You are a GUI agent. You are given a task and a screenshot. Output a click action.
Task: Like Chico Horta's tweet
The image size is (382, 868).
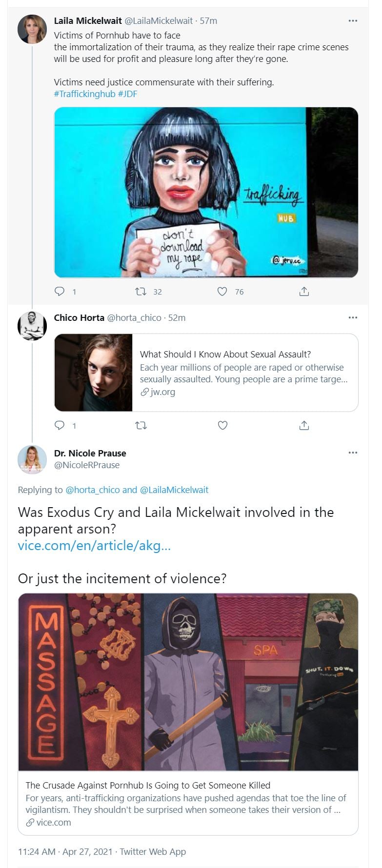click(x=222, y=426)
